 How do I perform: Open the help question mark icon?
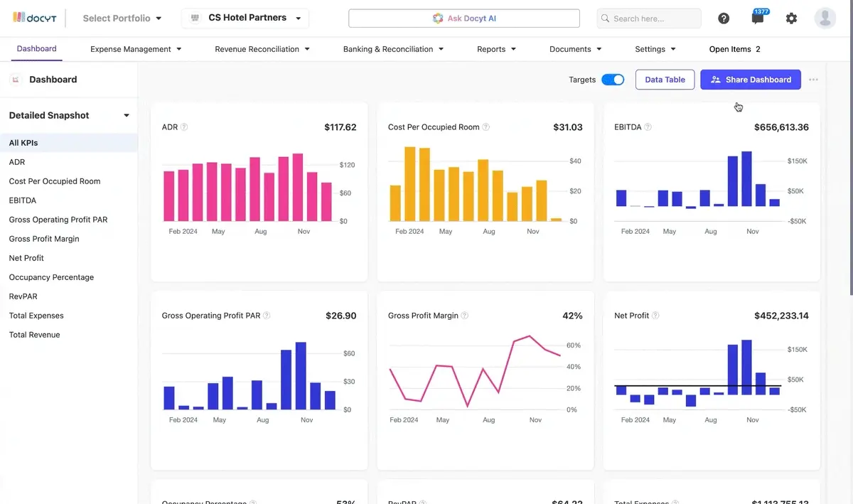click(x=724, y=18)
